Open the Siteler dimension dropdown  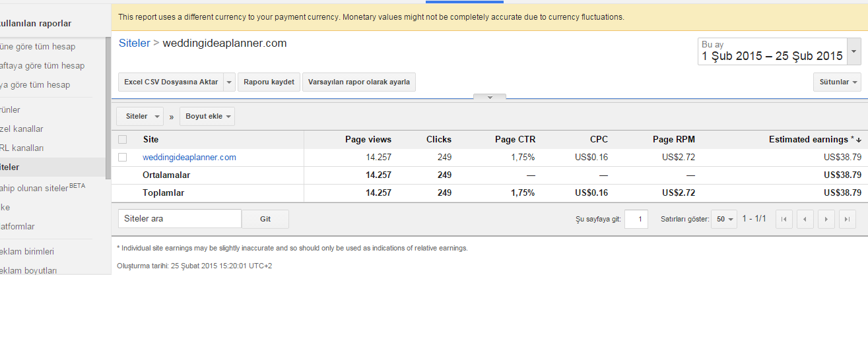[x=140, y=116]
